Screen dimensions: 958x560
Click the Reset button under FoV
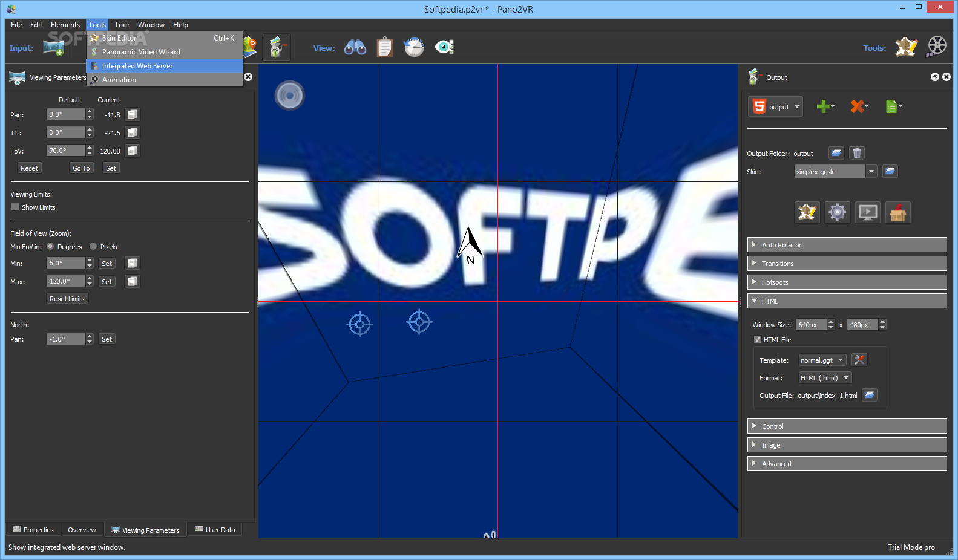pos(29,168)
